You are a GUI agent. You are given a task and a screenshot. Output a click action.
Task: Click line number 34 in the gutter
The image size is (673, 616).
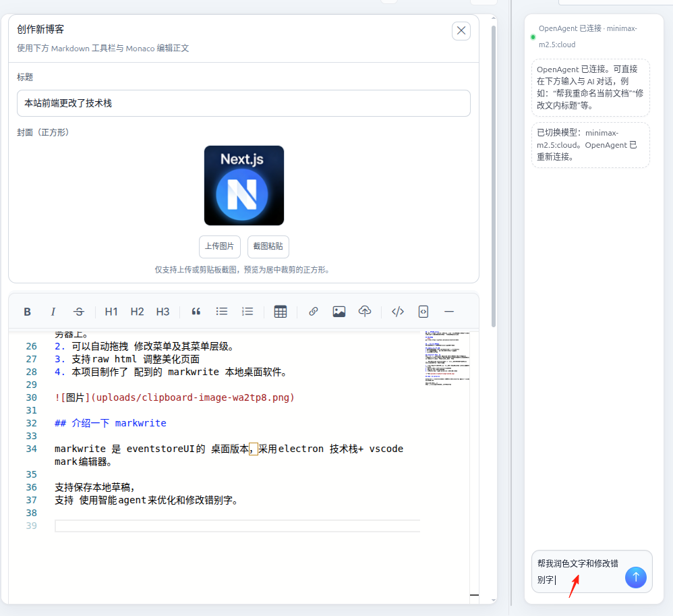pos(31,449)
